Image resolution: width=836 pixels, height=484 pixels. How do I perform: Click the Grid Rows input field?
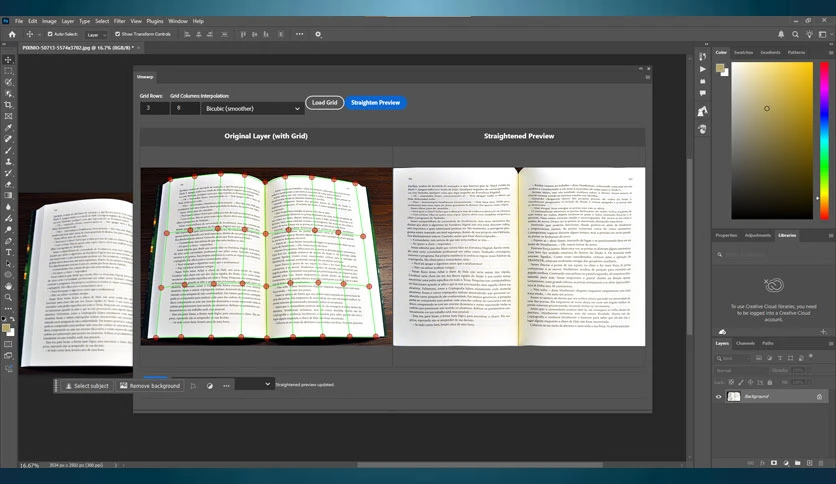click(x=154, y=108)
